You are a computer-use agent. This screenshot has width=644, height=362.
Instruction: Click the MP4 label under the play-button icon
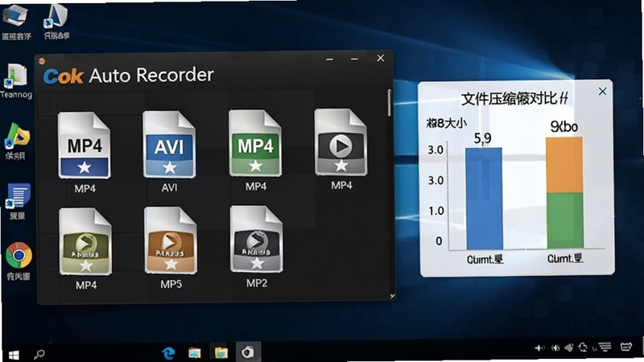(x=341, y=186)
